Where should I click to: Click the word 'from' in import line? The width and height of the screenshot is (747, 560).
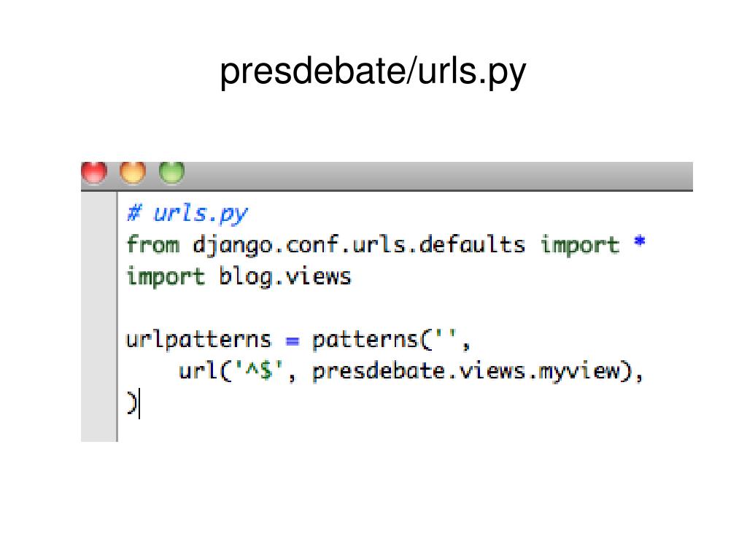pyautogui.click(x=153, y=245)
